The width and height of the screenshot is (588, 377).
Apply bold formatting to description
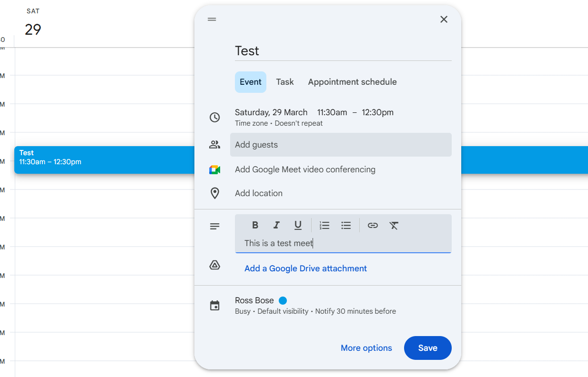[x=255, y=225]
